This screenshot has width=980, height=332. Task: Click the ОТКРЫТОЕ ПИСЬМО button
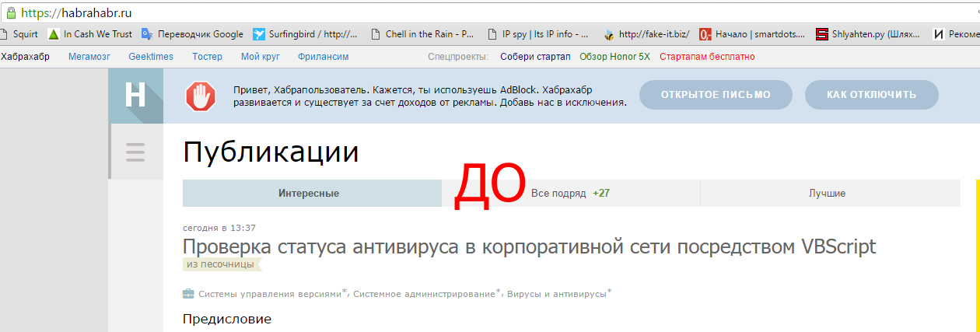(x=716, y=95)
